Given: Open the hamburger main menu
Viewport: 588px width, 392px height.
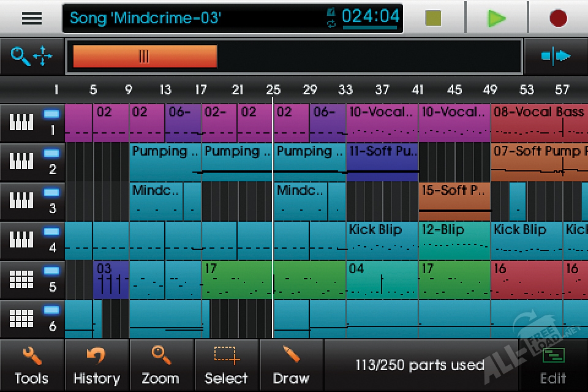Looking at the screenshot, I should click(x=31, y=18).
